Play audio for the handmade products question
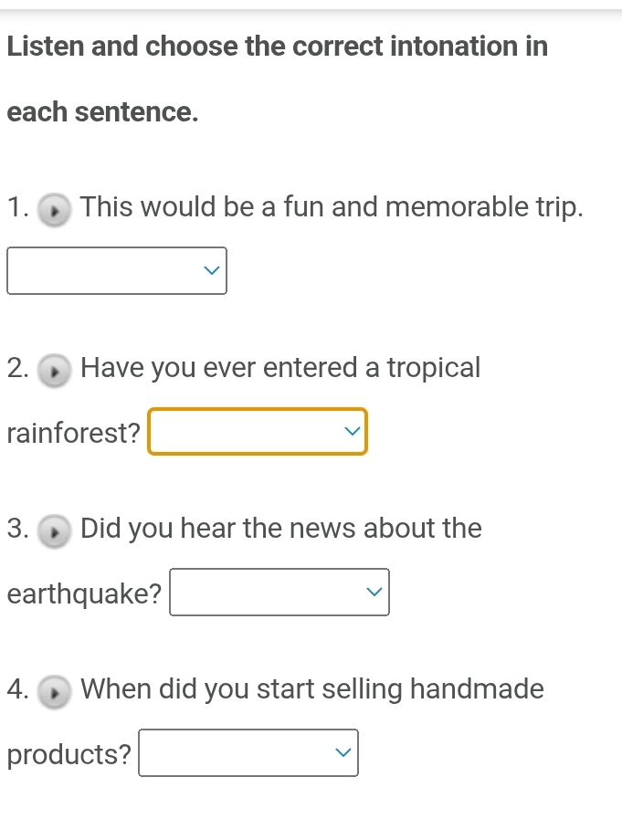The width and height of the screenshot is (622, 840). [56, 690]
